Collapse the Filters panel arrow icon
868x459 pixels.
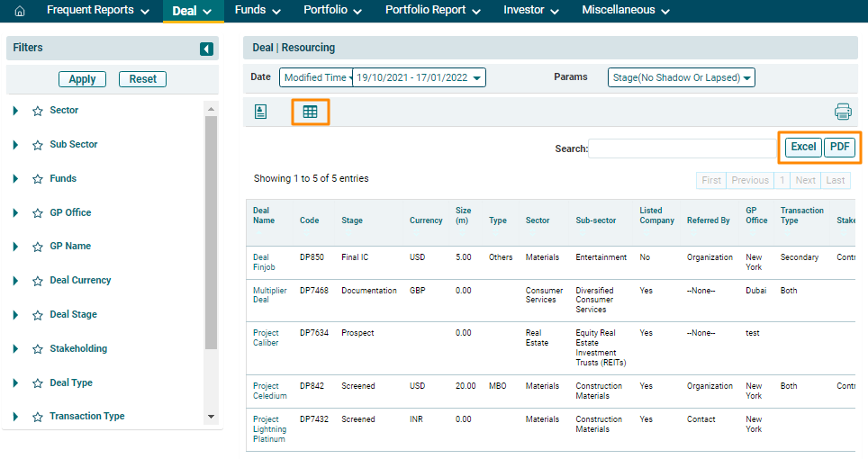tap(206, 49)
